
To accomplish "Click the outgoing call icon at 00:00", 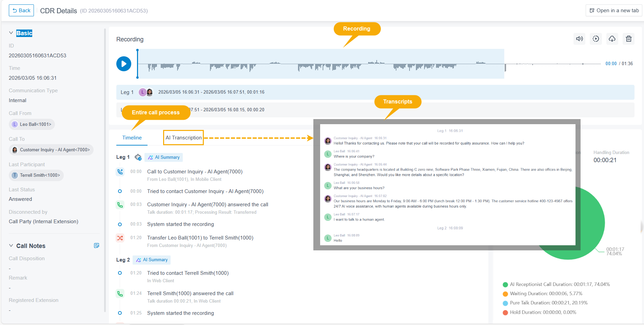I will click(120, 172).
